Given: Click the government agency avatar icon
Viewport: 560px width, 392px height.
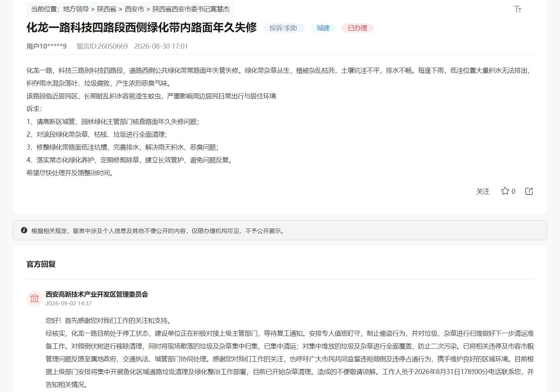Looking at the screenshot, I should 34,298.
